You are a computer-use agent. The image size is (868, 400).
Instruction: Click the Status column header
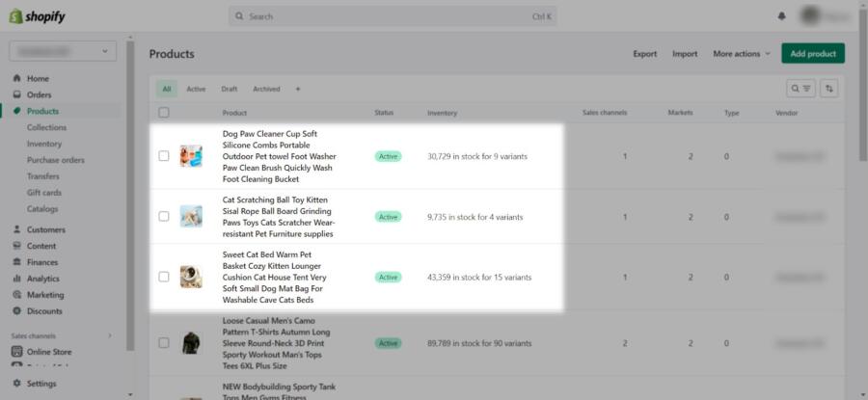click(384, 113)
